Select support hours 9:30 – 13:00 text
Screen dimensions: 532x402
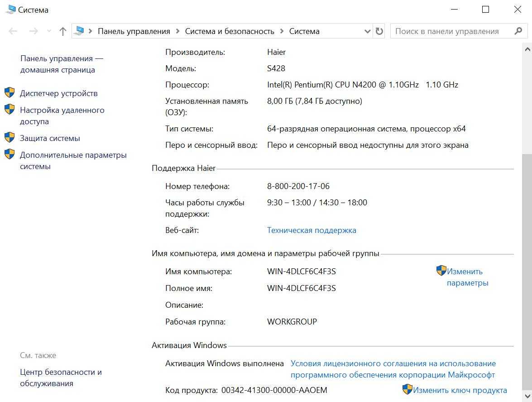[x=289, y=203]
